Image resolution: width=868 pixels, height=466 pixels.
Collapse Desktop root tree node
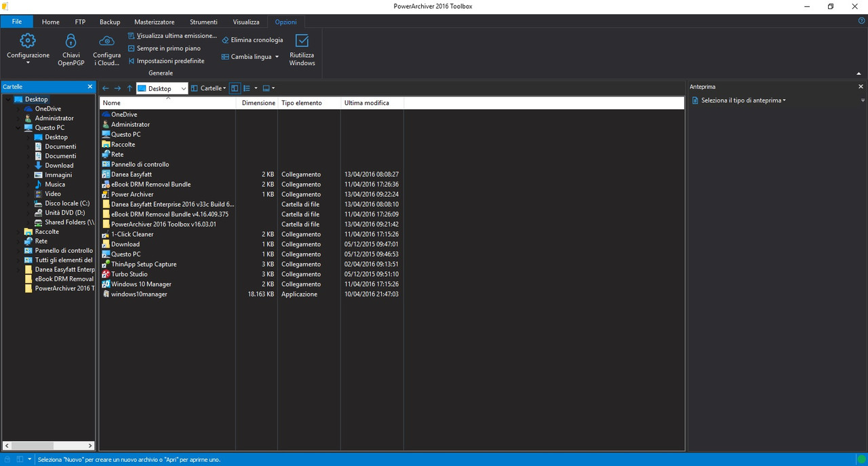[8, 100]
